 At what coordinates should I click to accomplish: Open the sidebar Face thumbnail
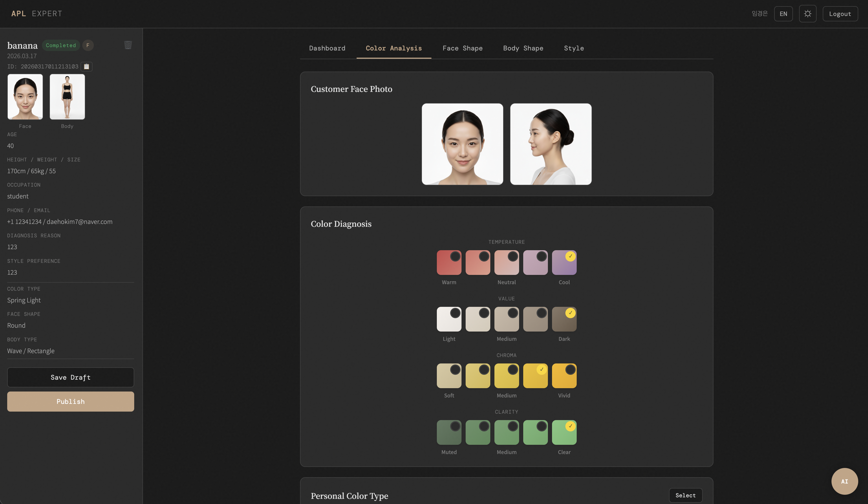pyautogui.click(x=25, y=97)
